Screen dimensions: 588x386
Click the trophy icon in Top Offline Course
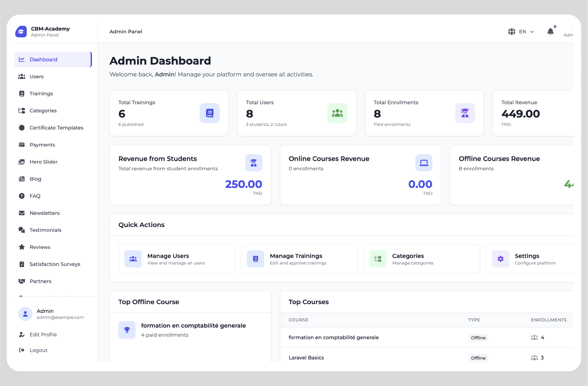pos(127,330)
